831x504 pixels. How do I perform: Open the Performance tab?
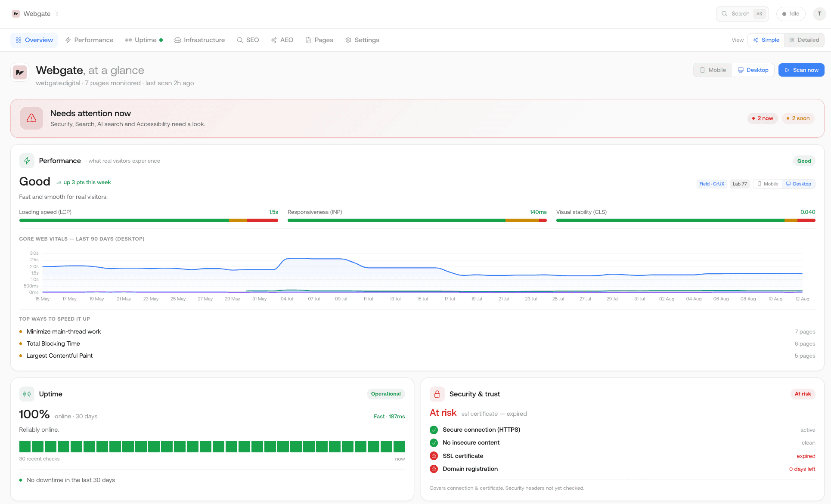[x=89, y=40]
